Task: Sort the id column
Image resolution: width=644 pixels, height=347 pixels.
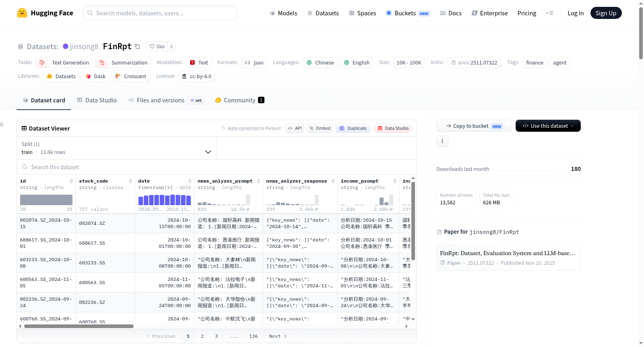Action: [x=71, y=181]
